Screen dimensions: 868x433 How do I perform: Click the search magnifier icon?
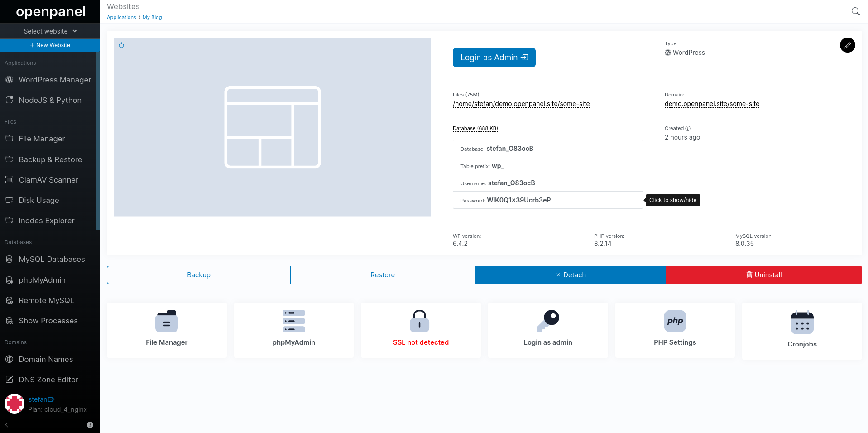click(855, 11)
